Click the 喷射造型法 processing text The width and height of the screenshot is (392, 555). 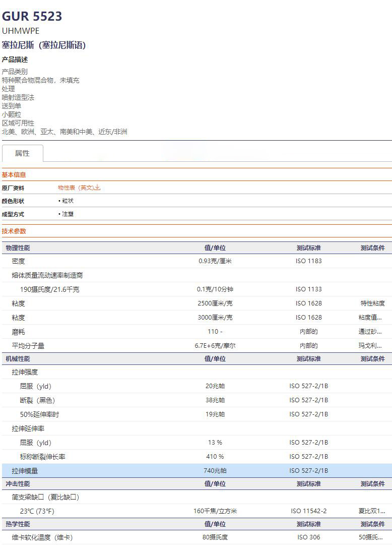[18, 97]
